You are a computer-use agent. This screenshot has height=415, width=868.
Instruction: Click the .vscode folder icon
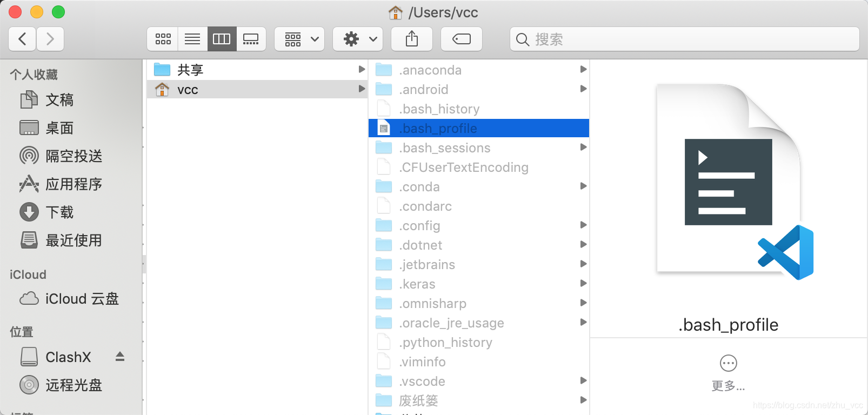384,381
